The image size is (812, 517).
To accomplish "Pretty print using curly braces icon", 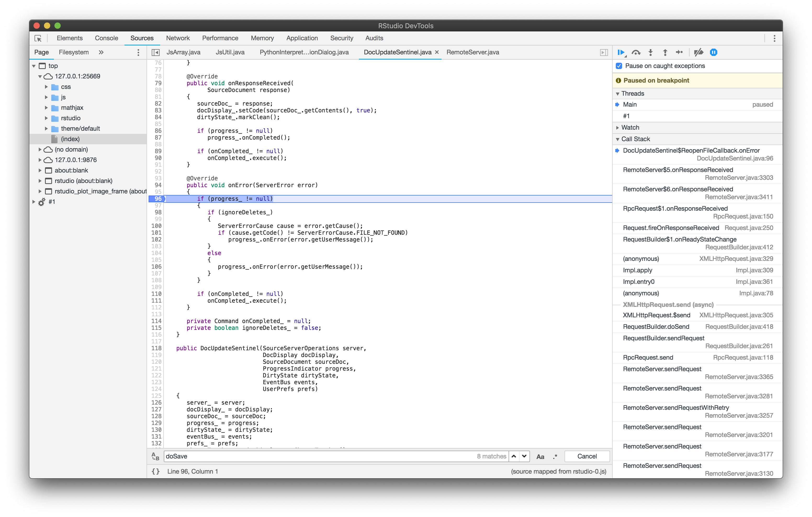I will click(155, 471).
